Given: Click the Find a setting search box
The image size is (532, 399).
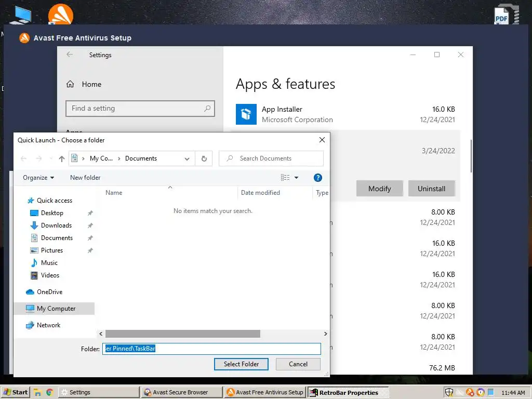Looking at the screenshot, I should pyautogui.click(x=140, y=109).
